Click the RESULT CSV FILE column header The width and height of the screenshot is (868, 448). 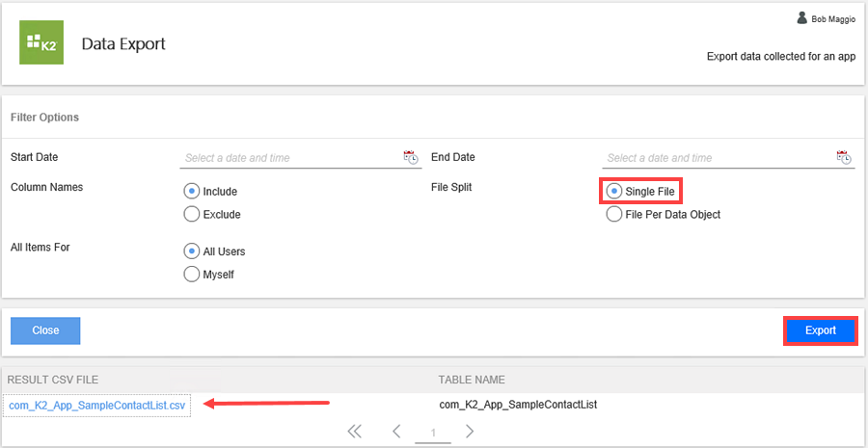[54, 380]
